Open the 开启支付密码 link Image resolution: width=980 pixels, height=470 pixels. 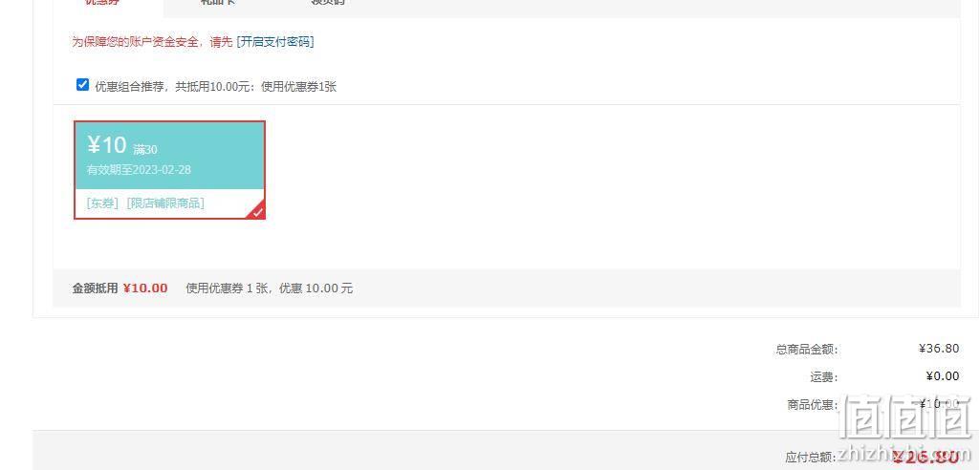(275, 42)
